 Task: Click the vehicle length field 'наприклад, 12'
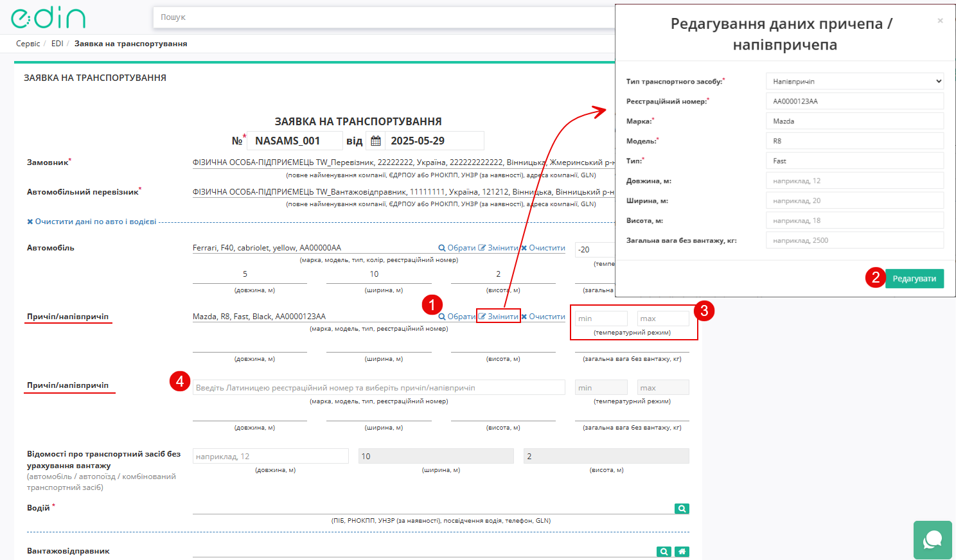pyautogui.click(x=270, y=457)
